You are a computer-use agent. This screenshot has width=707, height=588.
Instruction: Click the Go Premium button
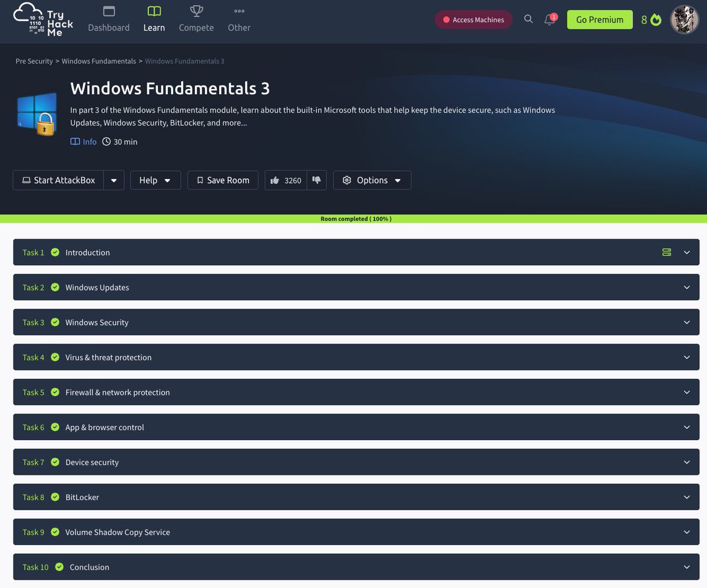[x=600, y=19]
